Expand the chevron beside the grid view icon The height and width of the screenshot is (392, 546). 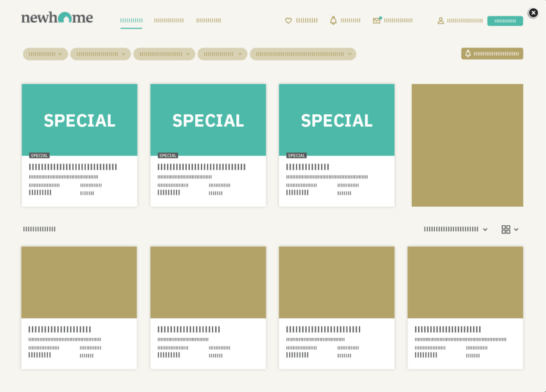pos(516,229)
